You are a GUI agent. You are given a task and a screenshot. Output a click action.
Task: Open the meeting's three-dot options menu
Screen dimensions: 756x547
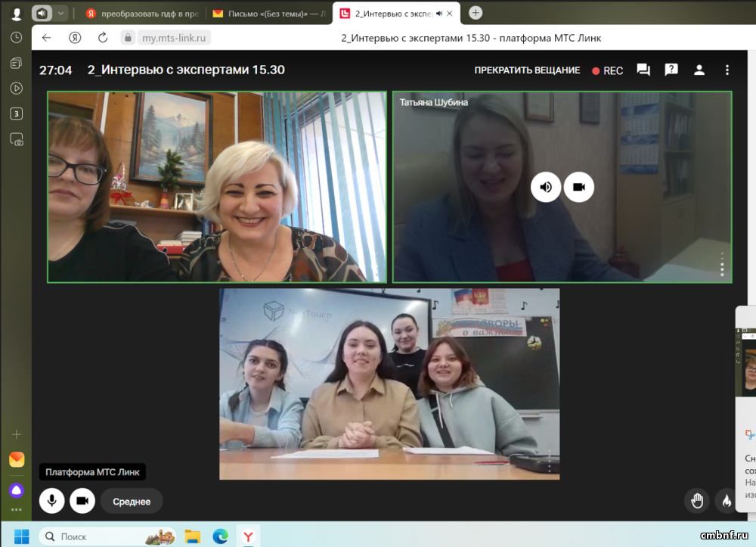pos(727,70)
